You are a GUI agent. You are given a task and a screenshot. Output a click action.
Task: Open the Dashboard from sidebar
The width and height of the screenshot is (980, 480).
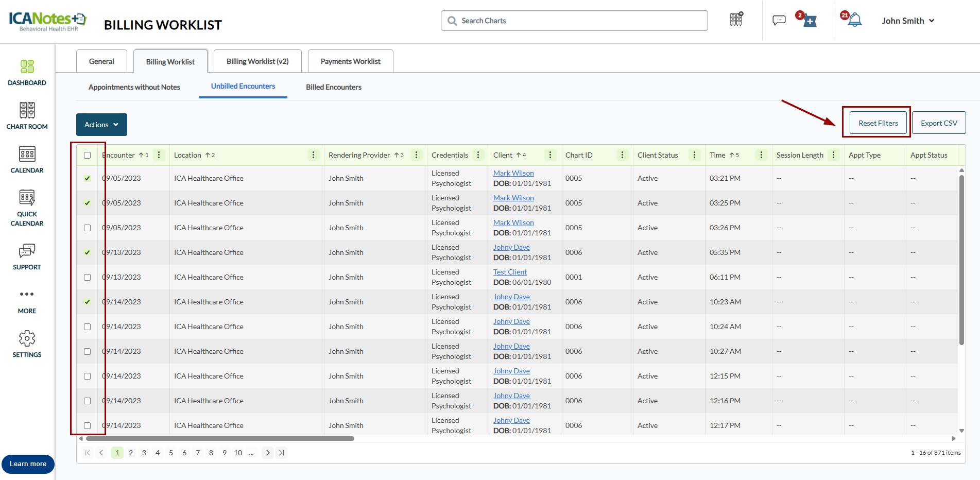27,72
